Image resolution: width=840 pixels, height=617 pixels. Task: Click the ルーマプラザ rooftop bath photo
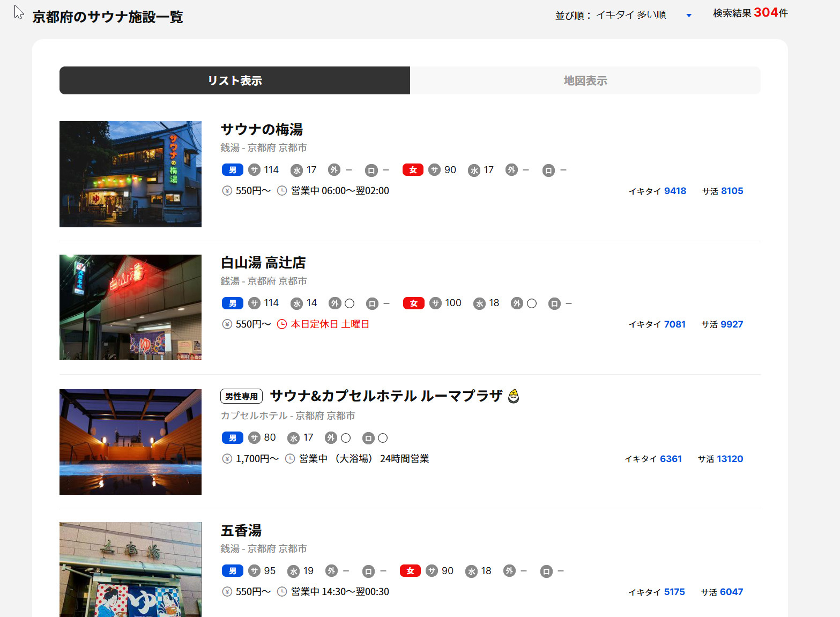pyautogui.click(x=130, y=442)
